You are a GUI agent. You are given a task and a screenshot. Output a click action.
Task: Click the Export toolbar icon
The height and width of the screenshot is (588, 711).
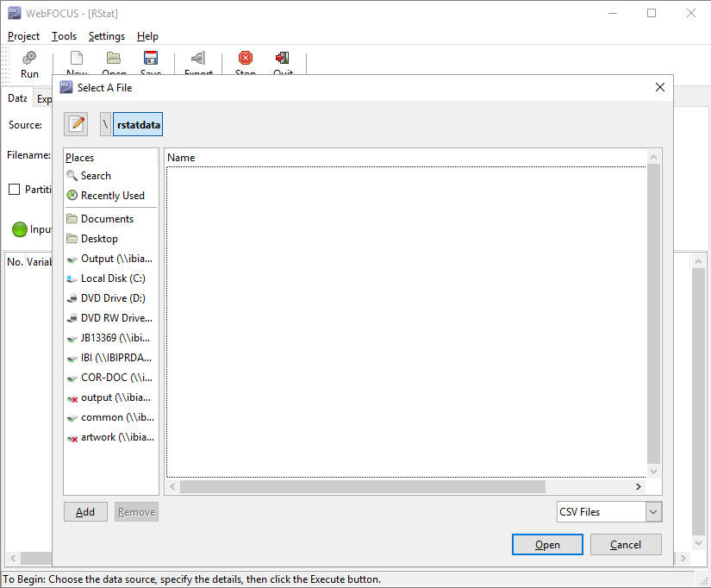(x=198, y=58)
